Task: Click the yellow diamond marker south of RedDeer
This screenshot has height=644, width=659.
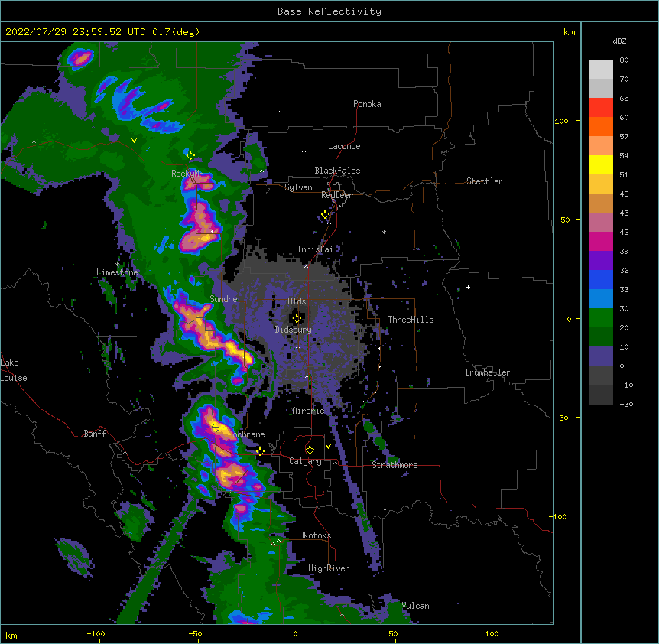Action: tap(326, 215)
